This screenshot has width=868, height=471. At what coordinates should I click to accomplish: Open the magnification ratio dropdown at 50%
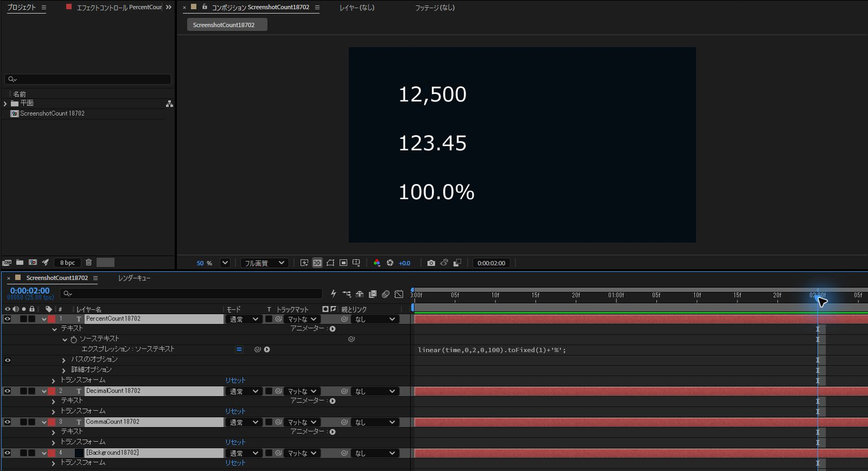225,263
